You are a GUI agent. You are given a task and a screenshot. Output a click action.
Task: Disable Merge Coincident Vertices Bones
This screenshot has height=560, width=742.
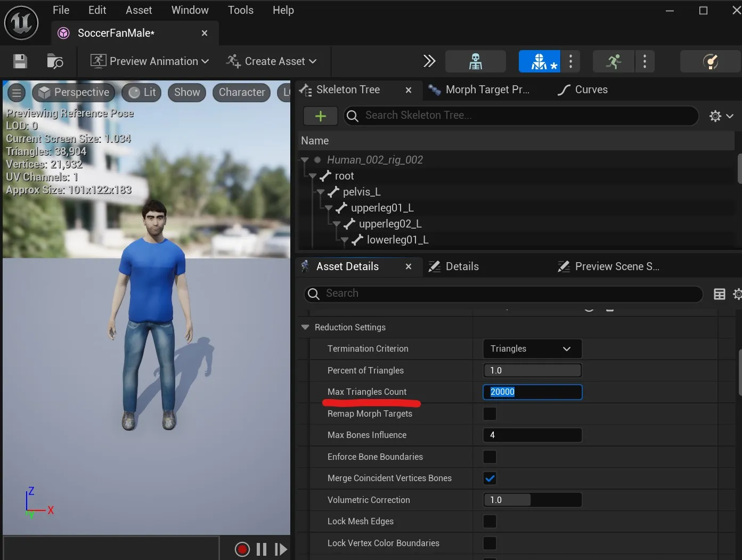coord(489,478)
